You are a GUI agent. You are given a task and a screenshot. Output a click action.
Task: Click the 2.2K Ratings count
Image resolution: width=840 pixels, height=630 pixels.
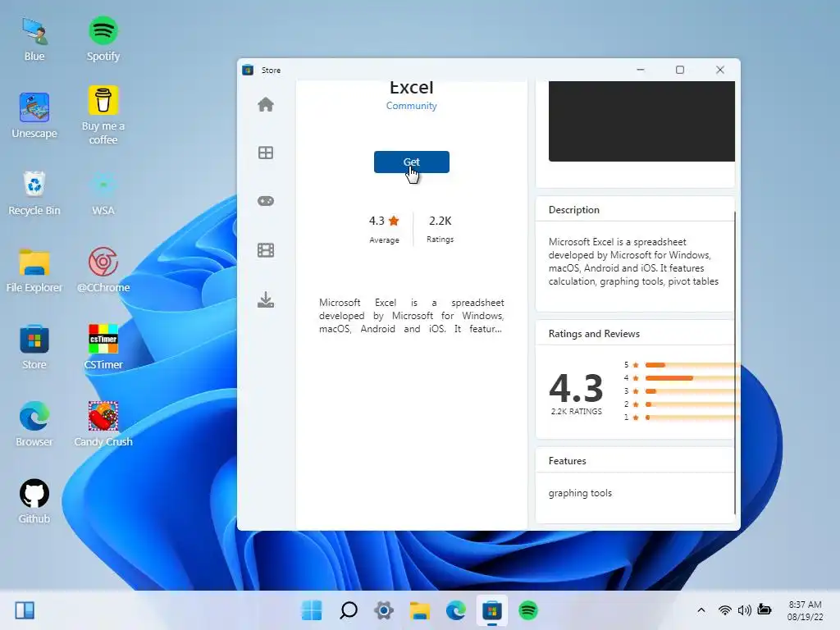tap(440, 228)
